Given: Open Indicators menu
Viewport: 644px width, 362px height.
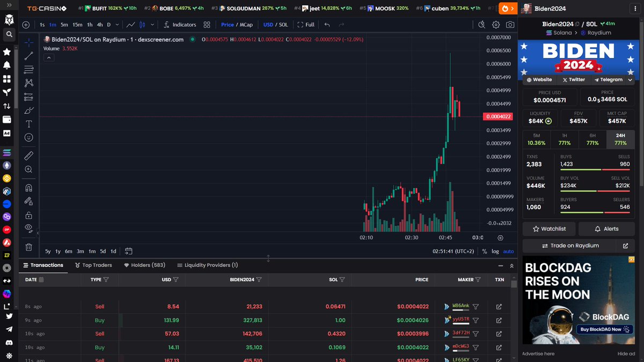Looking at the screenshot, I should 179,25.
